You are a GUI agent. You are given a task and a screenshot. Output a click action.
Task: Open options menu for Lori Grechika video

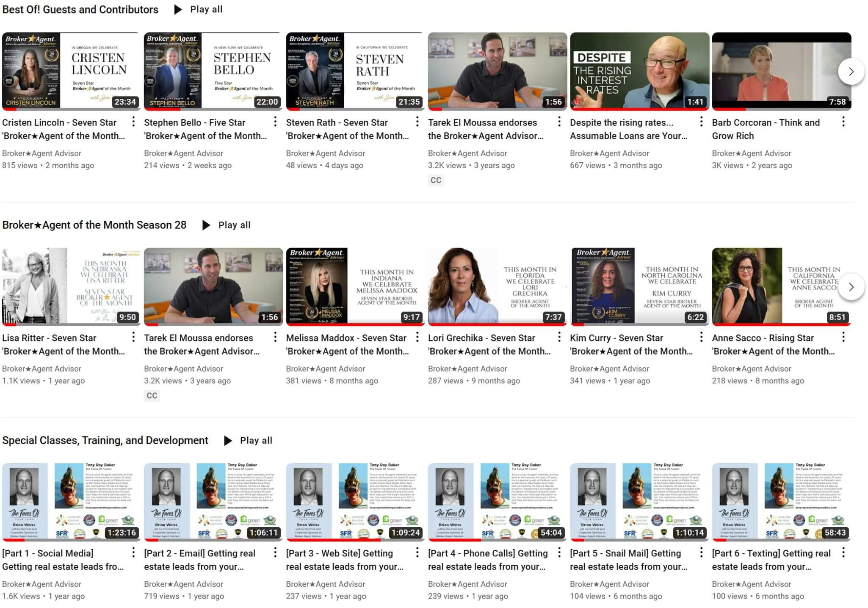pos(559,337)
